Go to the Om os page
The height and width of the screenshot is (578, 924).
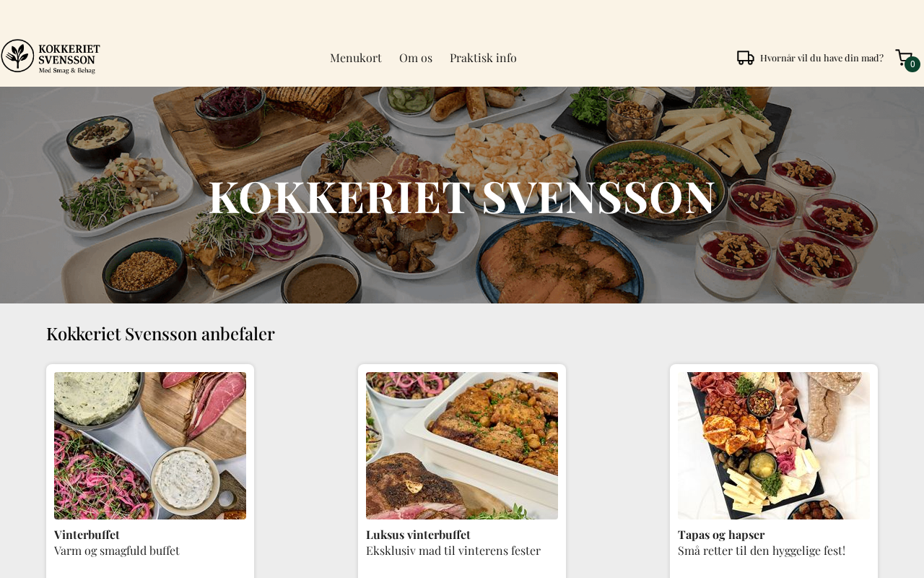pyautogui.click(x=416, y=58)
